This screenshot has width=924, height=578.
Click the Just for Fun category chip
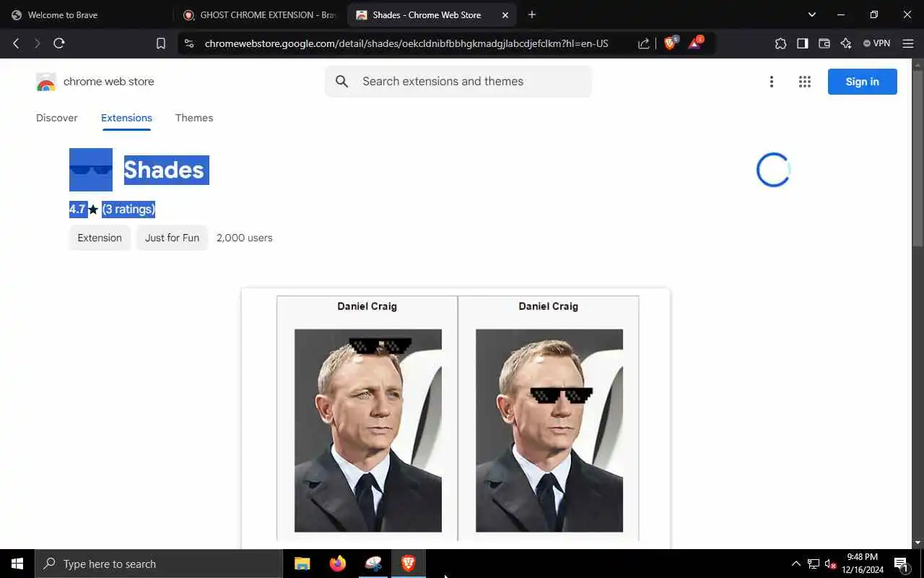click(x=172, y=238)
